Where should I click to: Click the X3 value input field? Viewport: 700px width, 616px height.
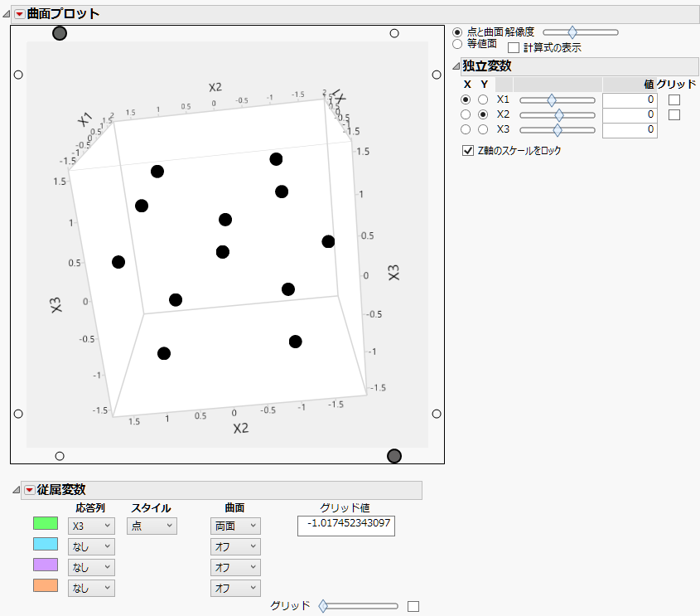click(x=630, y=130)
